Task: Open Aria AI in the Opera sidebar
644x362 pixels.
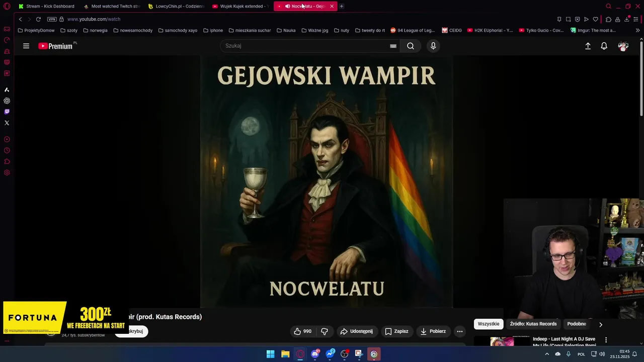Action: [x=7, y=89]
